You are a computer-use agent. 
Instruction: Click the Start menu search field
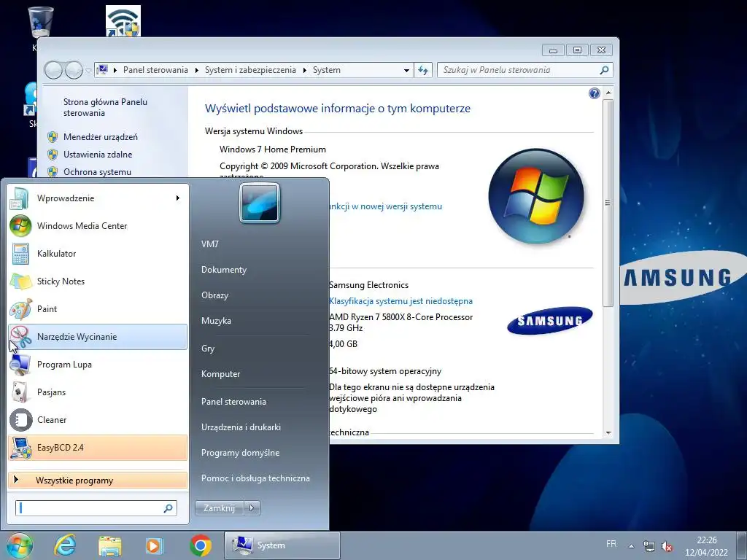click(96, 508)
